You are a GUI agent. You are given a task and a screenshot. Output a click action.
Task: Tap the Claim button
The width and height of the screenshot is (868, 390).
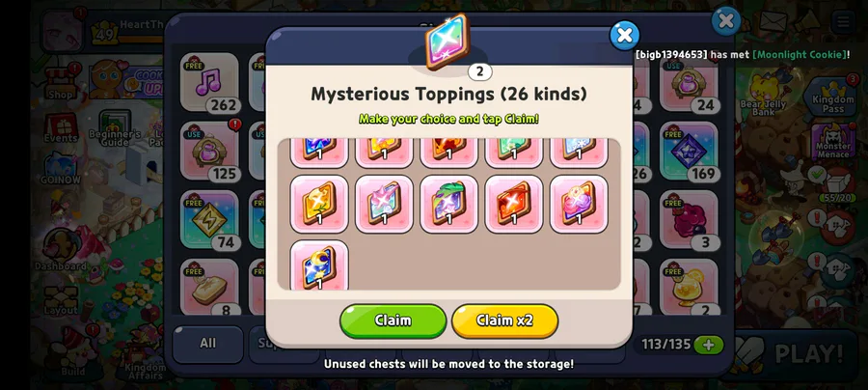pyautogui.click(x=393, y=320)
